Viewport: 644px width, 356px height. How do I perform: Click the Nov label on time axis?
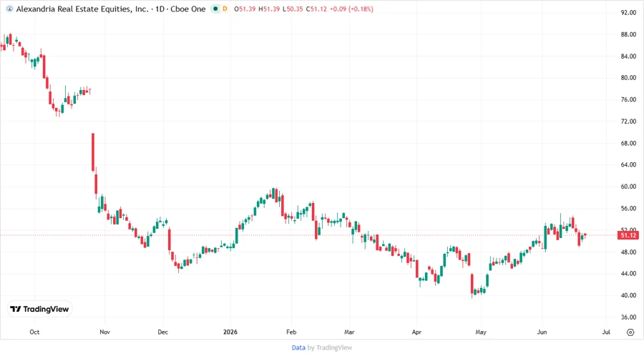(x=104, y=332)
